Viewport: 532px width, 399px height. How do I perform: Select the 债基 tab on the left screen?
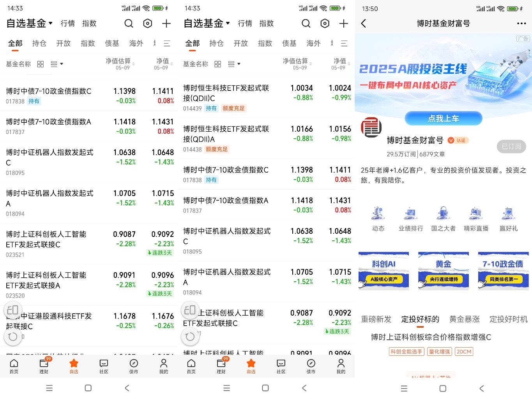pyautogui.click(x=112, y=43)
